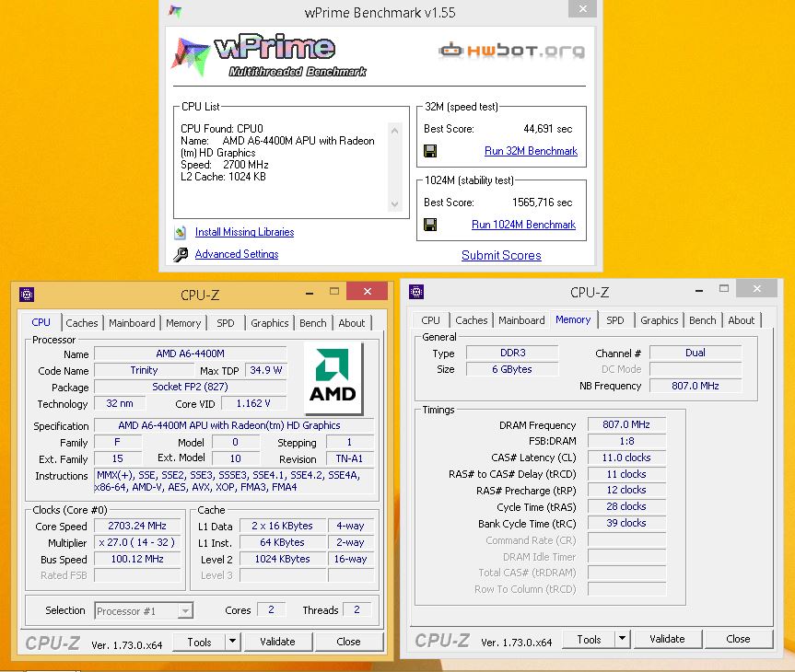Click the Level 2 cache value 1024 KBytes
Image resolution: width=795 pixels, height=672 pixels.
(x=283, y=559)
